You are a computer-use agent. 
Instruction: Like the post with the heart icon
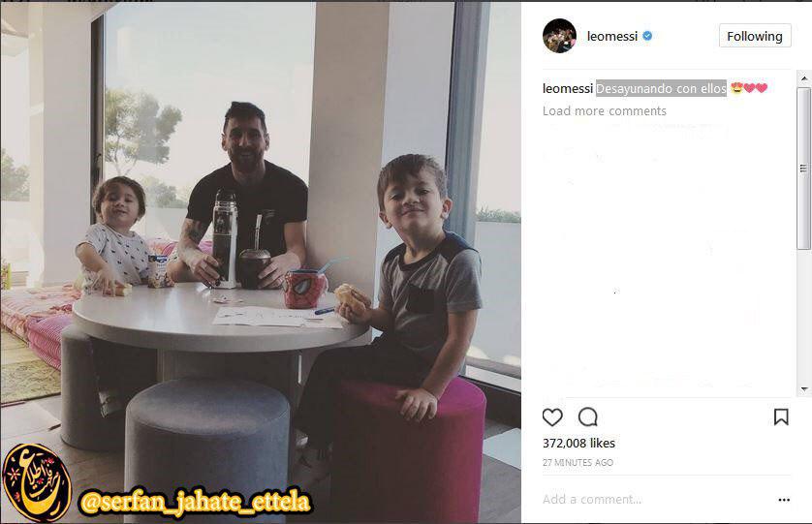(x=552, y=416)
